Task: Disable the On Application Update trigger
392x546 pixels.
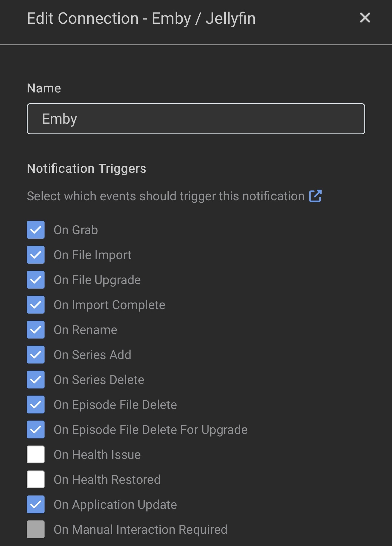Action: tap(36, 504)
